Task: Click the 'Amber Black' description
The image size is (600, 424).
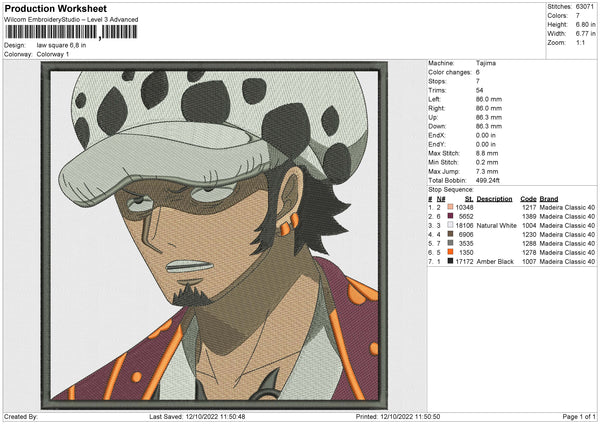Action: point(495,261)
